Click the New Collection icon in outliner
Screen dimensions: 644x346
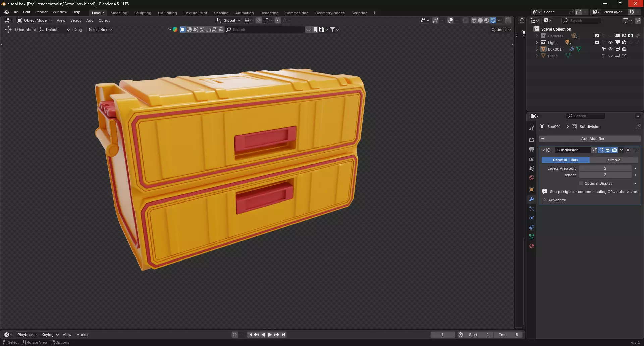(638, 21)
